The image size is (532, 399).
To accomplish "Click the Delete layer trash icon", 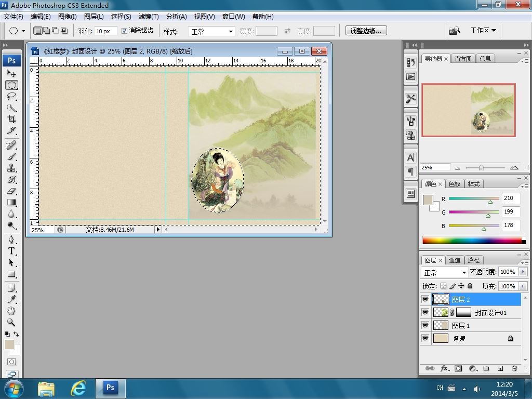I will [514, 368].
